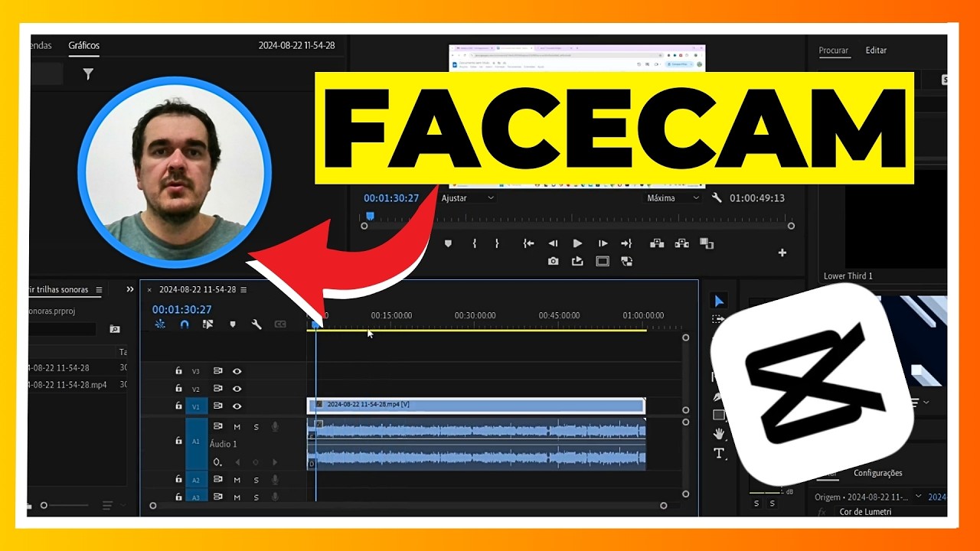Go to In point in Program monitor
The image size is (980, 551).
point(528,243)
